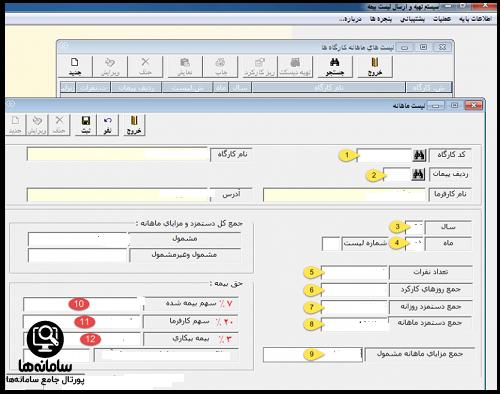The height and width of the screenshot is (394, 500).
Task: Click the شماره لیست input box
Action: click(x=331, y=244)
